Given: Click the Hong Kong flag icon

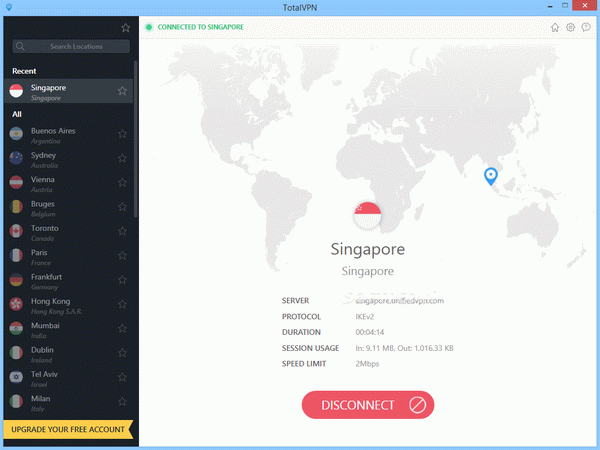Looking at the screenshot, I should [x=16, y=304].
